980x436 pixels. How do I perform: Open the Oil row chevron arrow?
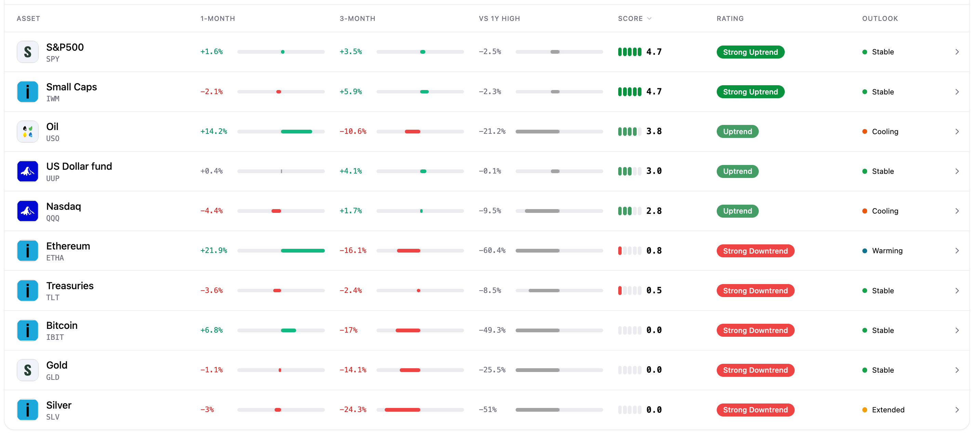(x=957, y=131)
